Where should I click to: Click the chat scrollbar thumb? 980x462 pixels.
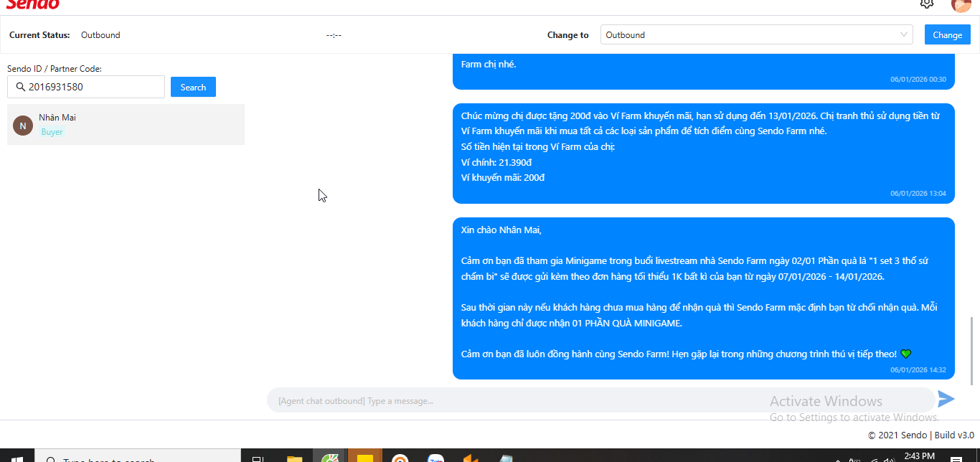(x=972, y=350)
